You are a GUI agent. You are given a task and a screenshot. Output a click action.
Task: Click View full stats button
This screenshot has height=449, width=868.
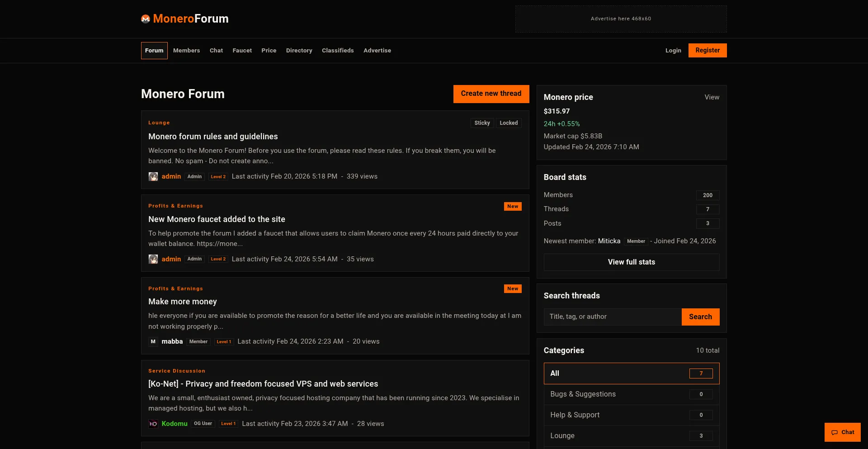(632, 262)
